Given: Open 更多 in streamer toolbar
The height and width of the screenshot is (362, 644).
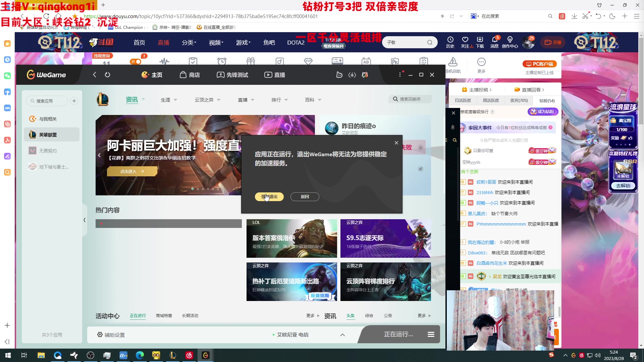Looking at the screenshot, I should [x=481, y=65].
